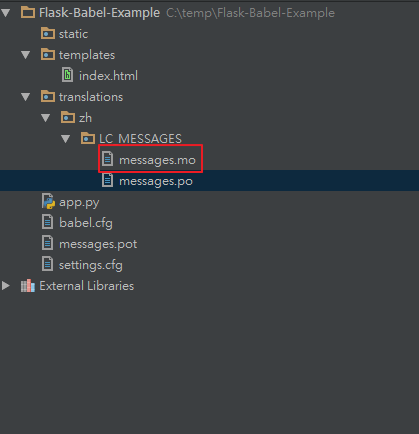
Task: Click the Python icon beside app.py
Action: [48, 201]
